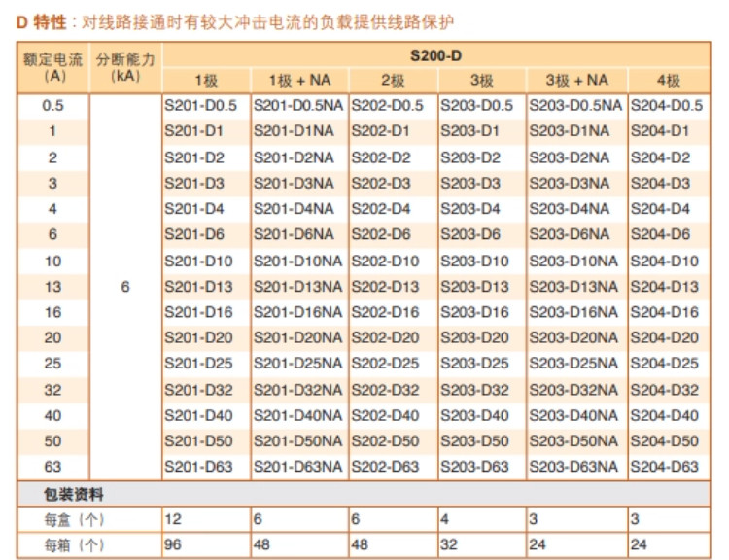Select cell S202-D50
Screen dimensions: 729x560
point(386,441)
